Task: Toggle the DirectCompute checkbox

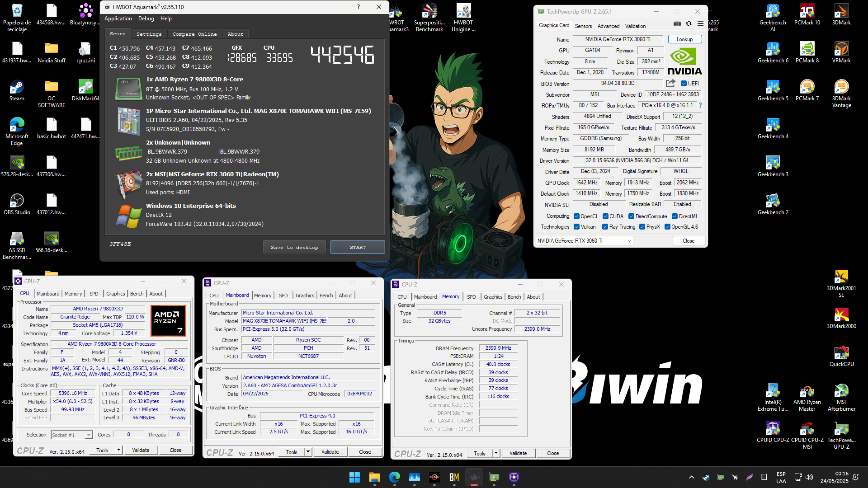Action: (632, 216)
